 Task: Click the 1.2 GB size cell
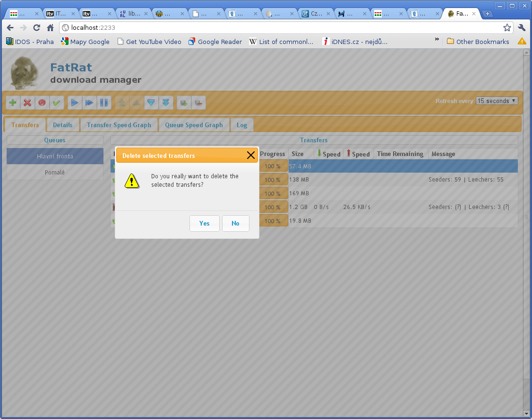(298, 207)
